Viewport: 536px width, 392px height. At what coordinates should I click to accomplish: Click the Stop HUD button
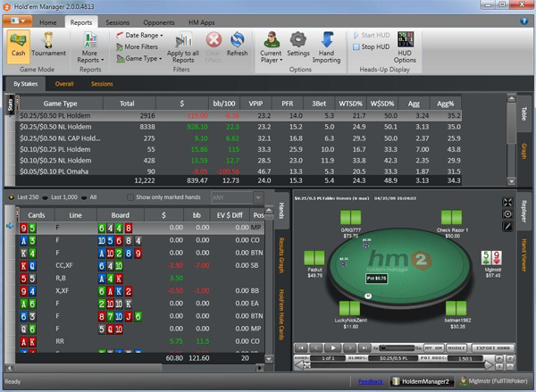pos(375,47)
